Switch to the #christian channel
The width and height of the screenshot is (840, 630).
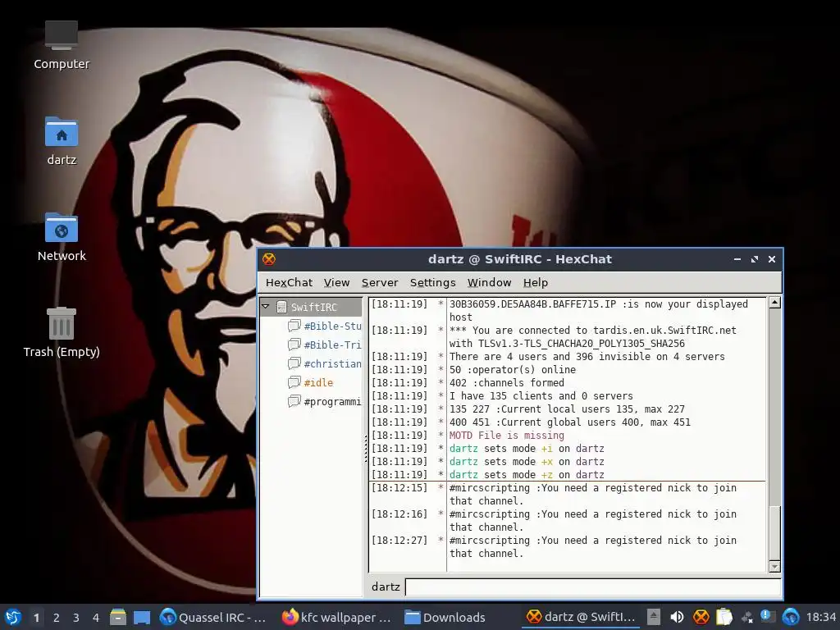click(332, 363)
